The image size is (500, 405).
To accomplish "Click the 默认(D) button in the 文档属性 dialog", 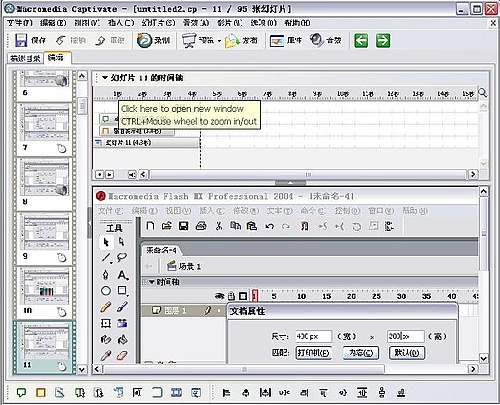I will point(407,353).
